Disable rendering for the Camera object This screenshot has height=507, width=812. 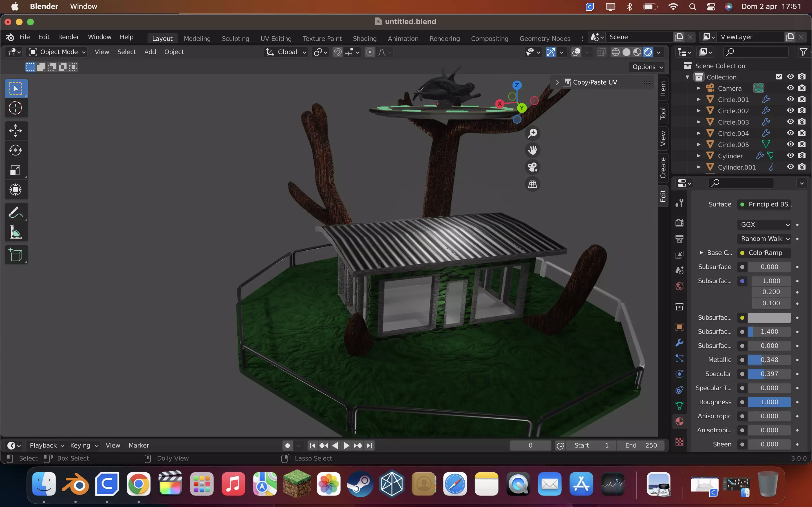point(802,88)
